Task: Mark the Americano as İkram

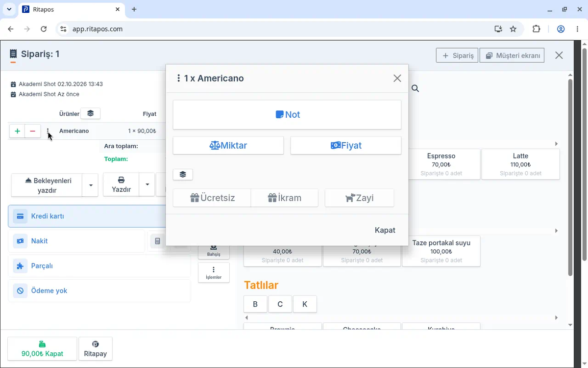Action: click(285, 198)
